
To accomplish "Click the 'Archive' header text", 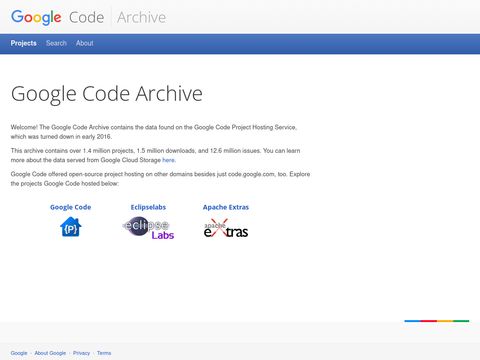I will pos(141,17).
